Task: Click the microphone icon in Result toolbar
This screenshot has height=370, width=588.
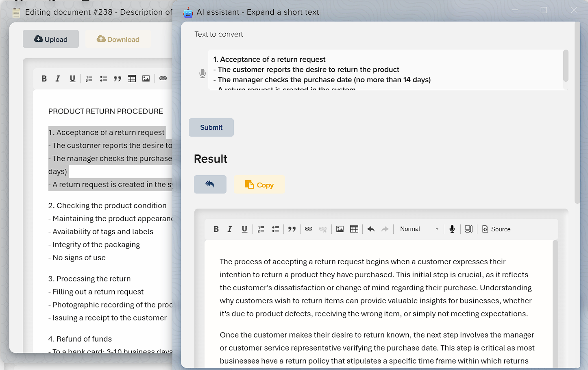Action: (452, 229)
